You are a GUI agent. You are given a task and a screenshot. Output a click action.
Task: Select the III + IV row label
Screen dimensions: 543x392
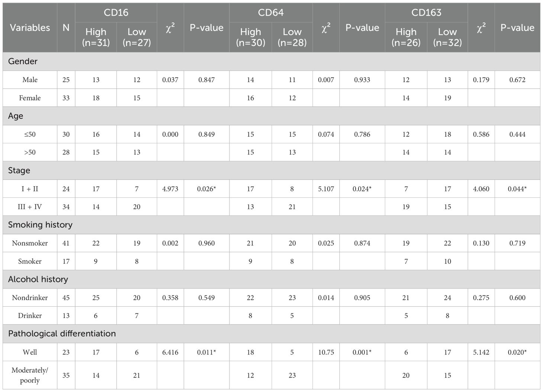30,207
